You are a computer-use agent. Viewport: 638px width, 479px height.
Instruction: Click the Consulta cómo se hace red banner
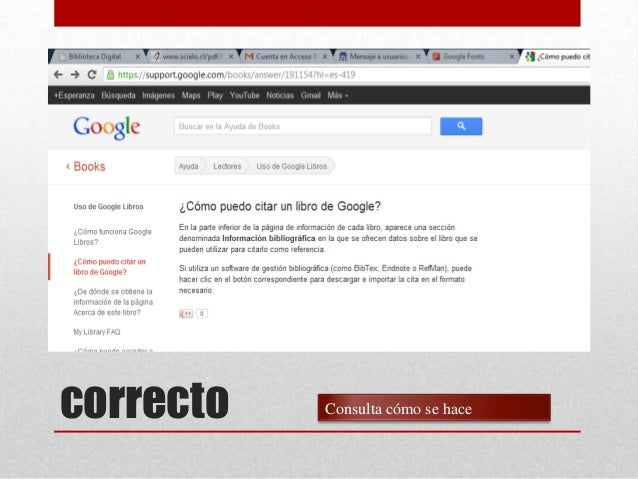(434, 408)
